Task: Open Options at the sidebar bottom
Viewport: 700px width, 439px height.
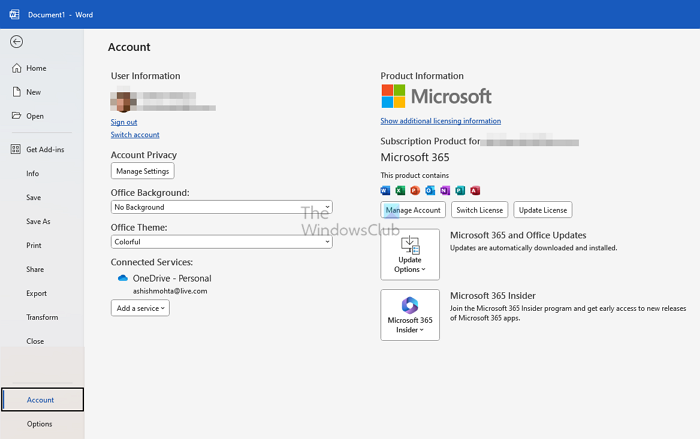Action: (39, 424)
